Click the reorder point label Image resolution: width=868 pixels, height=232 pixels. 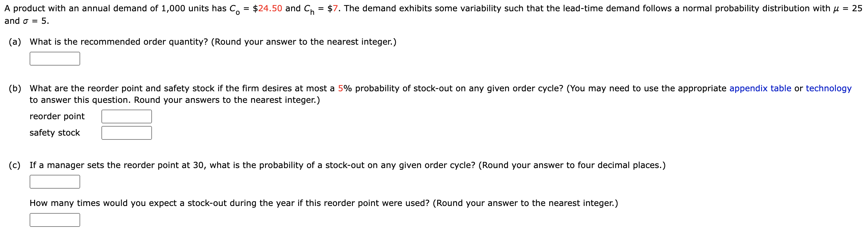(x=57, y=116)
